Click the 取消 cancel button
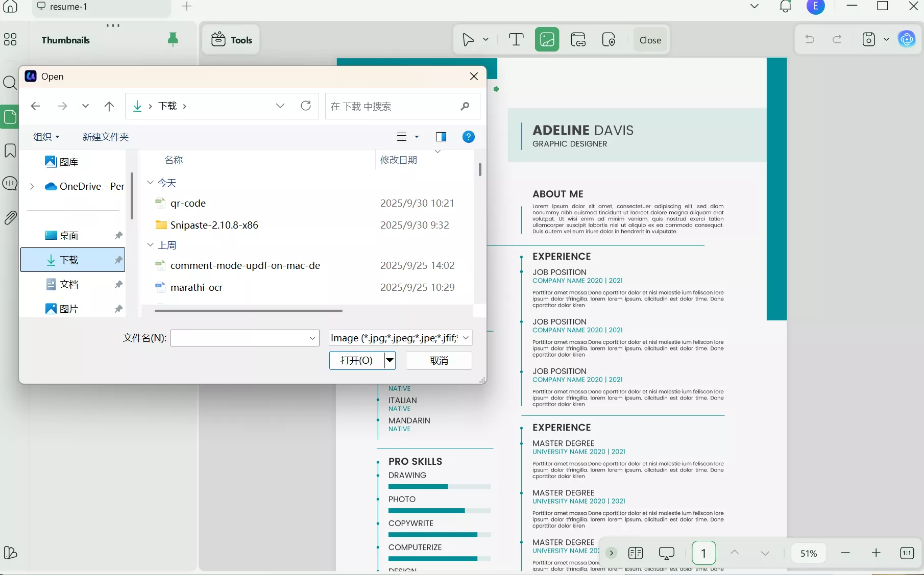 click(x=439, y=361)
